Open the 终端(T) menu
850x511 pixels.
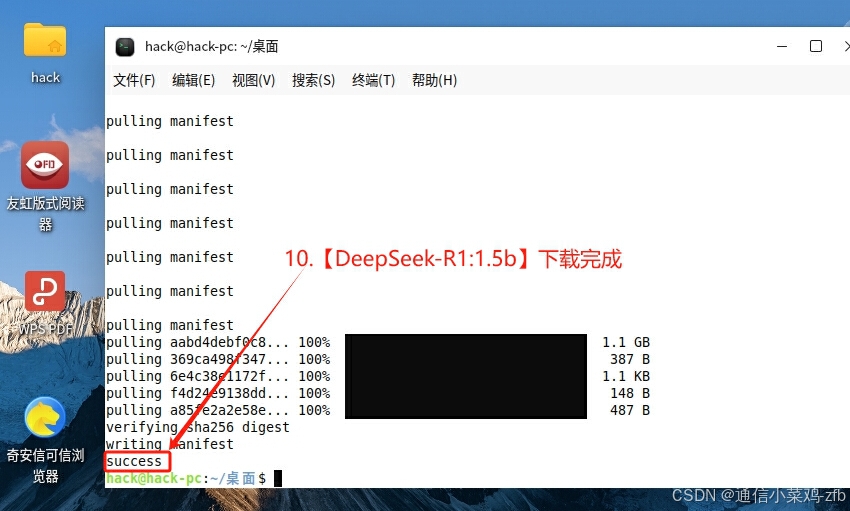pos(374,80)
